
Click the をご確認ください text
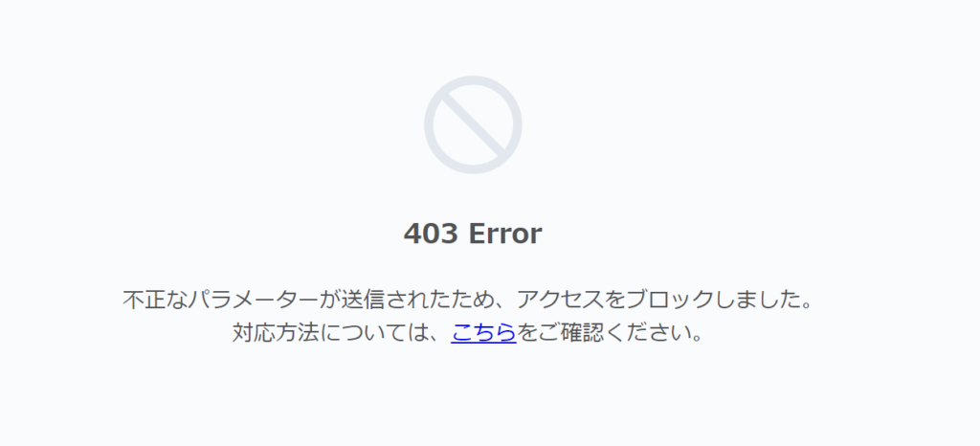[603, 332]
